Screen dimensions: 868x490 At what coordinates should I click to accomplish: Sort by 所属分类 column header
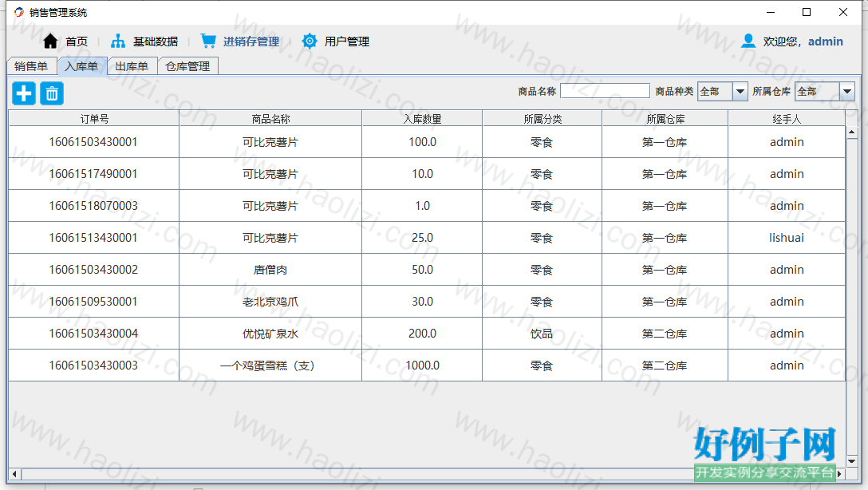click(x=542, y=118)
